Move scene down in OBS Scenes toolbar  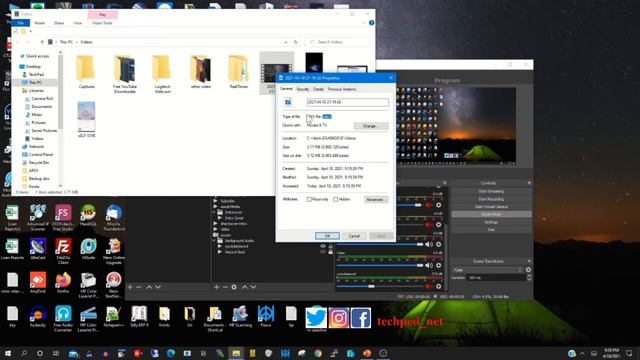coord(158,287)
